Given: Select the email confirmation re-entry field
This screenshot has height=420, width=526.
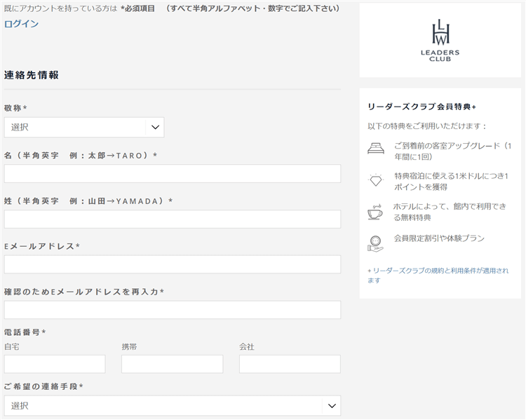Looking at the screenshot, I should click(x=172, y=310).
